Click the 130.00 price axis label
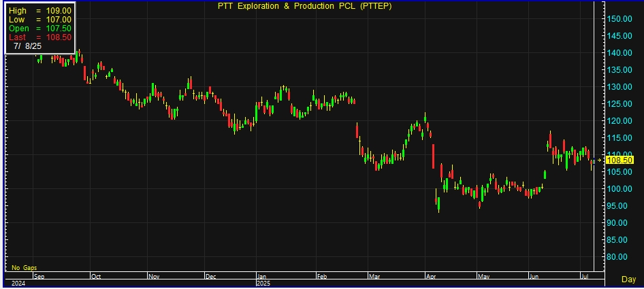Viewport: 644px width, 289px height. (x=619, y=86)
